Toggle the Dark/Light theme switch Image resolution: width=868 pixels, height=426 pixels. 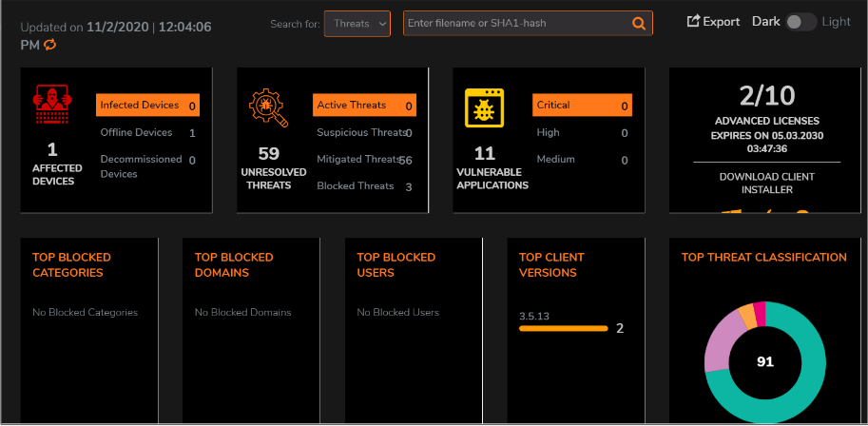click(800, 22)
